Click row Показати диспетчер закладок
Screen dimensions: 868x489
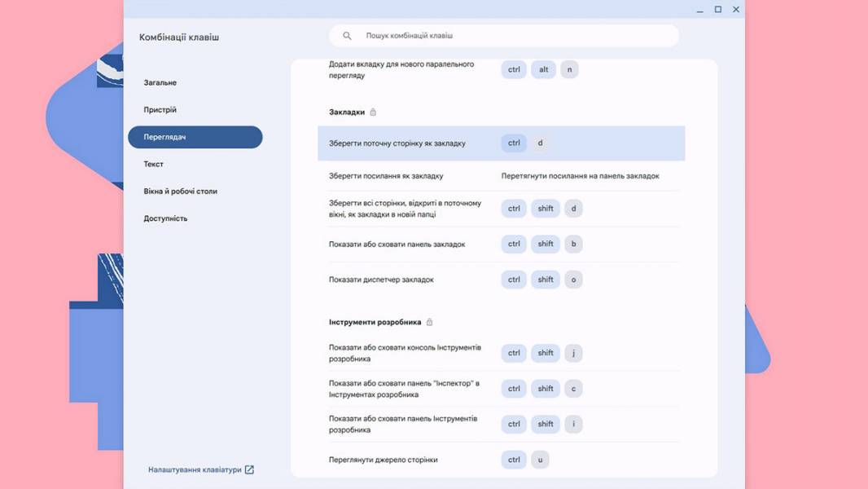[501, 280]
